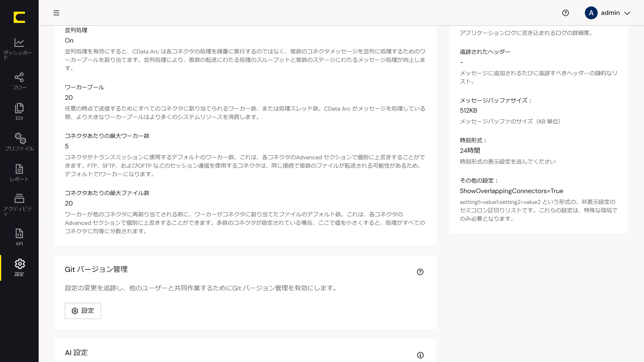Open the help icon in top bar
644x362 pixels.
(566, 13)
